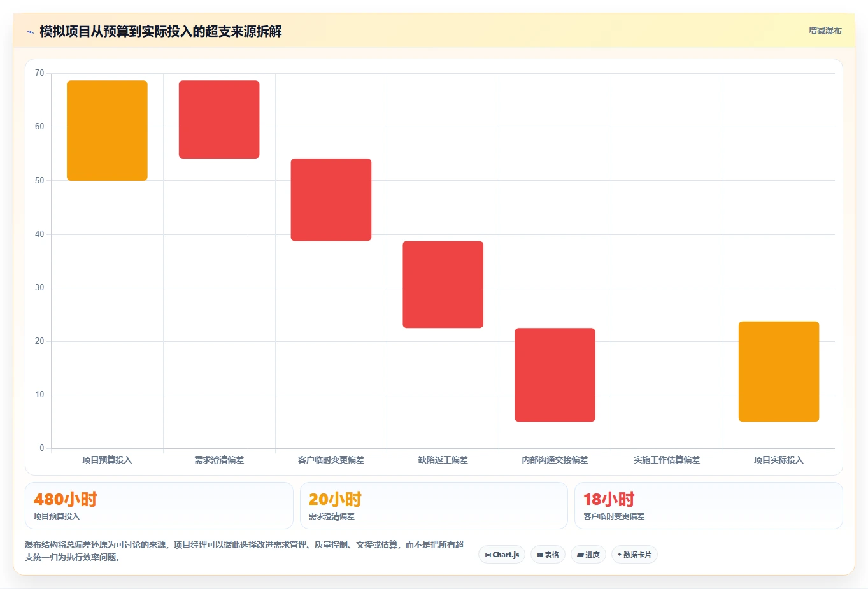Click the footer description starting 瀑布结构将总偏差
This screenshot has height=589, width=868.
pyautogui.click(x=245, y=551)
